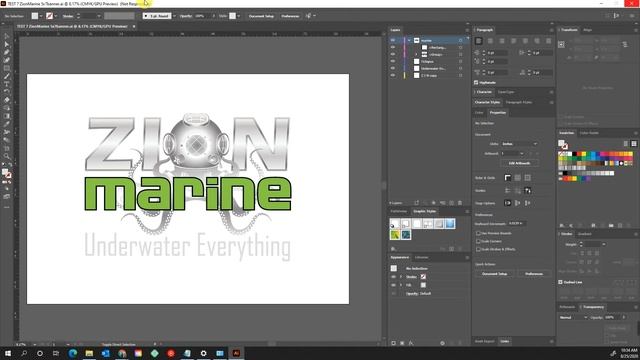Image resolution: width=640 pixels, height=360 pixels.
Task: Click Preferences in the top control bar
Action: coord(290,16)
